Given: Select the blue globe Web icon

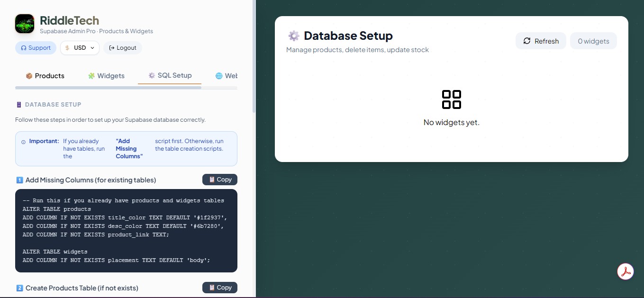Looking at the screenshot, I should pyautogui.click(x=218, y=75).
